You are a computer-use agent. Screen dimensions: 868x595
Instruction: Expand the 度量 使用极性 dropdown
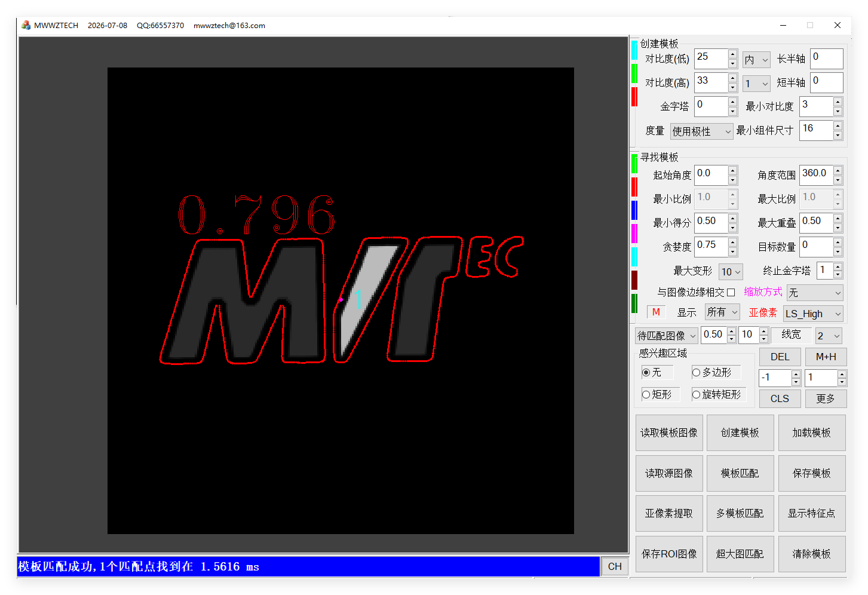[x=701, y=131]
